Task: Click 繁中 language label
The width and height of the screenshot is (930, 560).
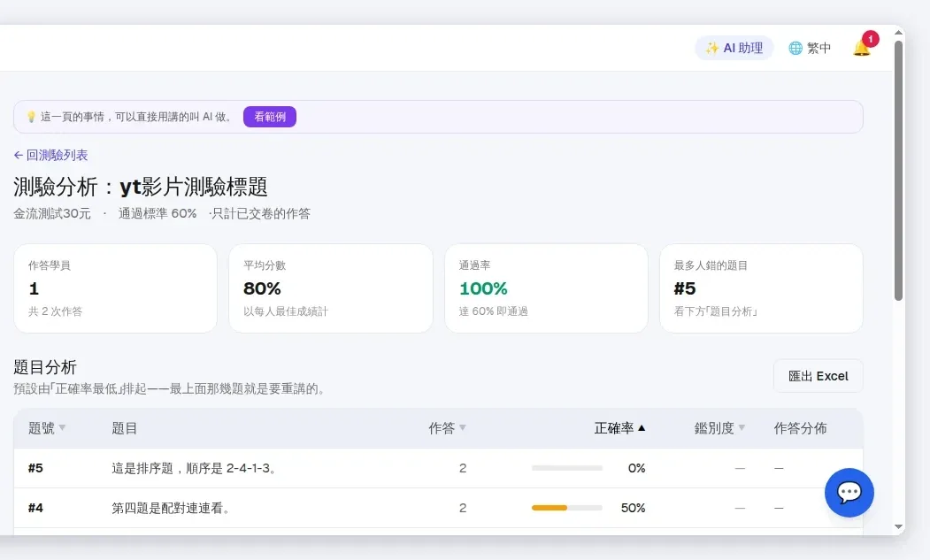Action: click(819, 48)
